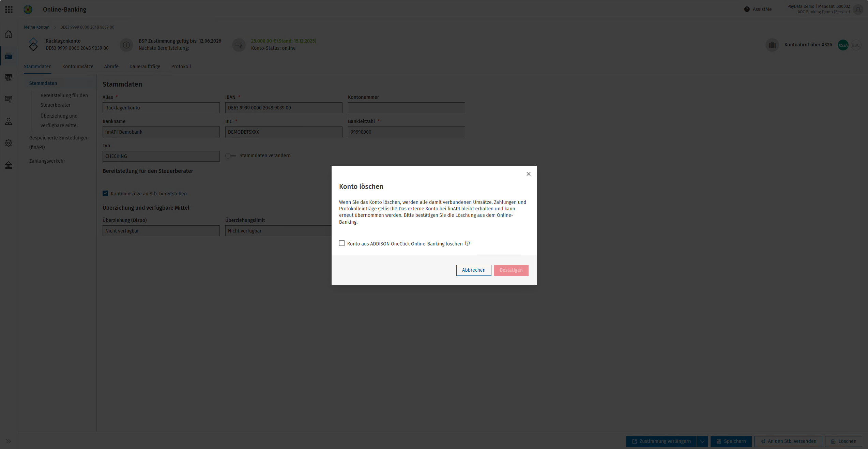868x449 pixels.
Task: Click the help icon next to löschen checkbox
Action: (467, 243)
